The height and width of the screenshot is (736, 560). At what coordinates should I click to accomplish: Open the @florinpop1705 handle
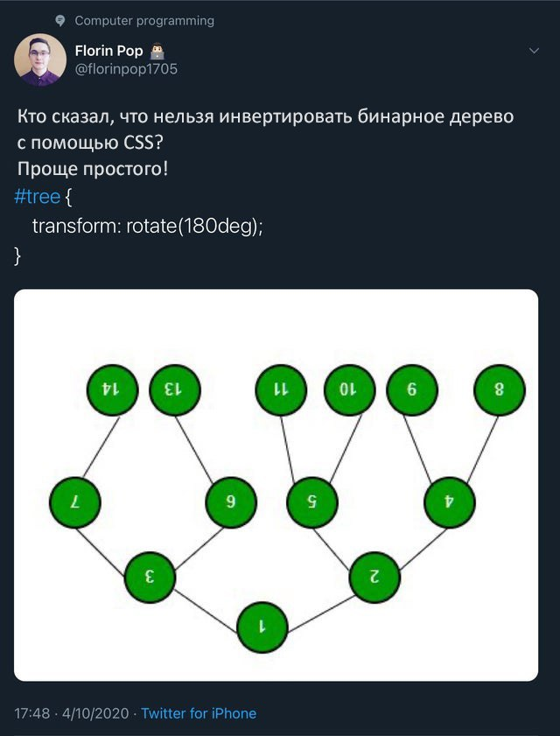(x=126, y=69)
